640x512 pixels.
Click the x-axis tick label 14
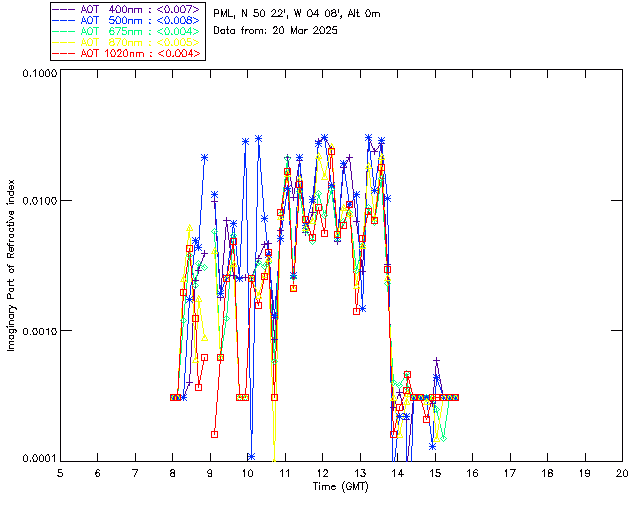(397, 473)
